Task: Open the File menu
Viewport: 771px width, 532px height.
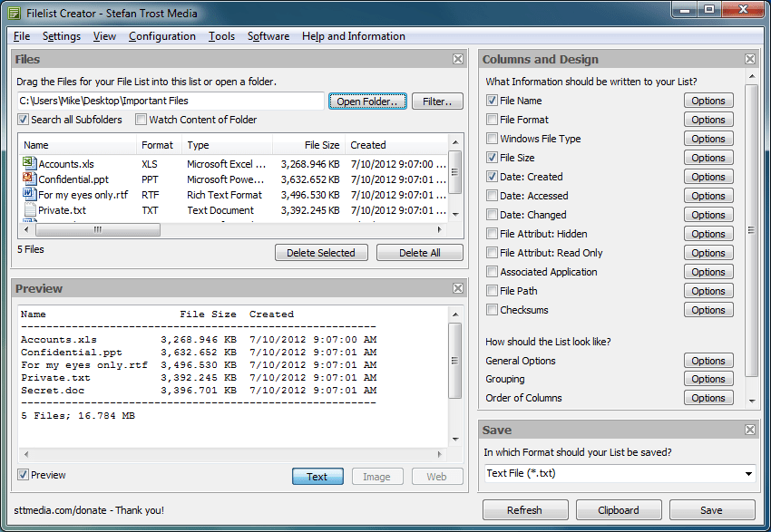Action: point(22,36)
